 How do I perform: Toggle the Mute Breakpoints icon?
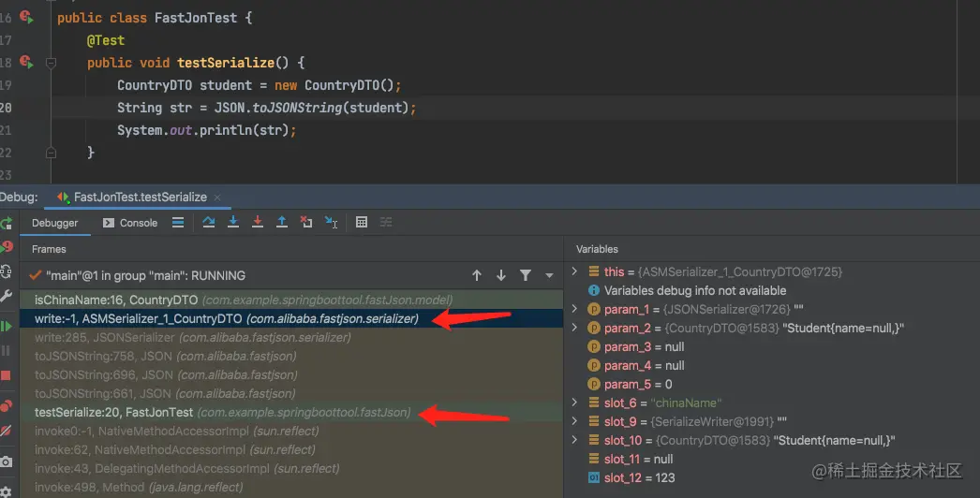7,431
